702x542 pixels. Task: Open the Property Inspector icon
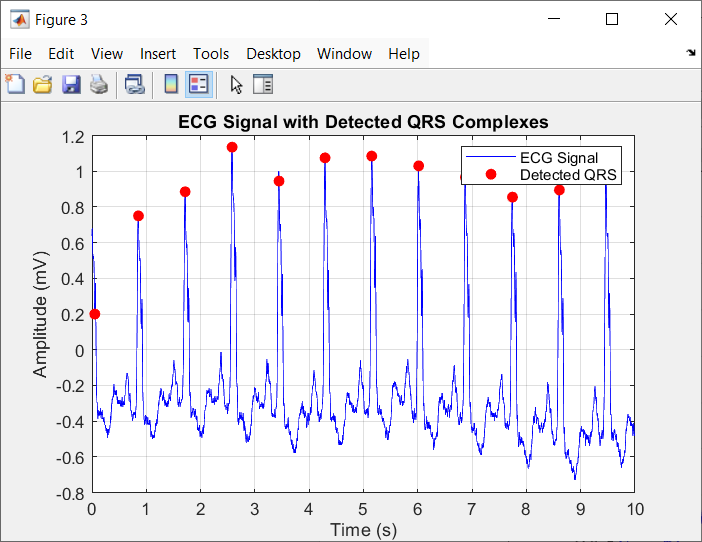click(263, 84)
